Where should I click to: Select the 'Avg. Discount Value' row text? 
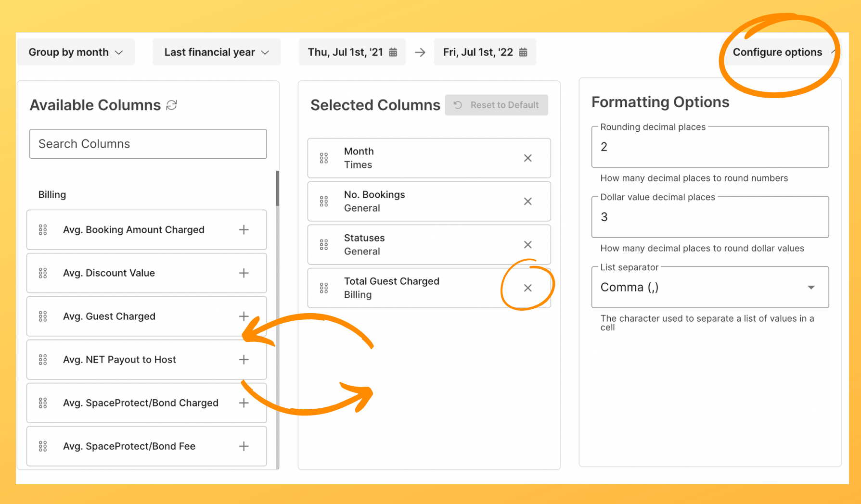(x=109, y=273)
